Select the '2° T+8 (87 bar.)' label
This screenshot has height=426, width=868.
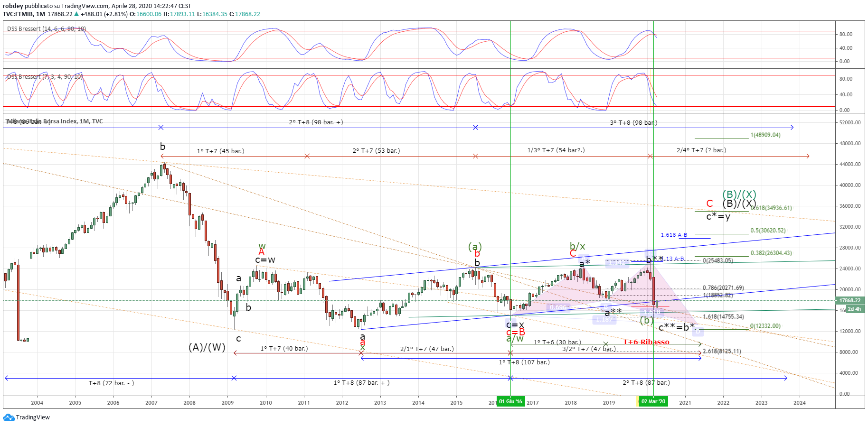pyautogui.click(x=646, y=383)
